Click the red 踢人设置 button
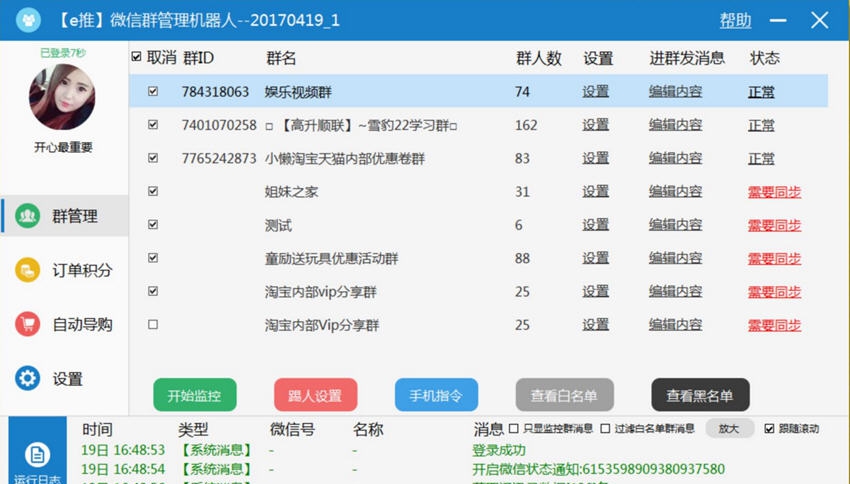Viewport: 850px width, 484px height. click(315, 395)
